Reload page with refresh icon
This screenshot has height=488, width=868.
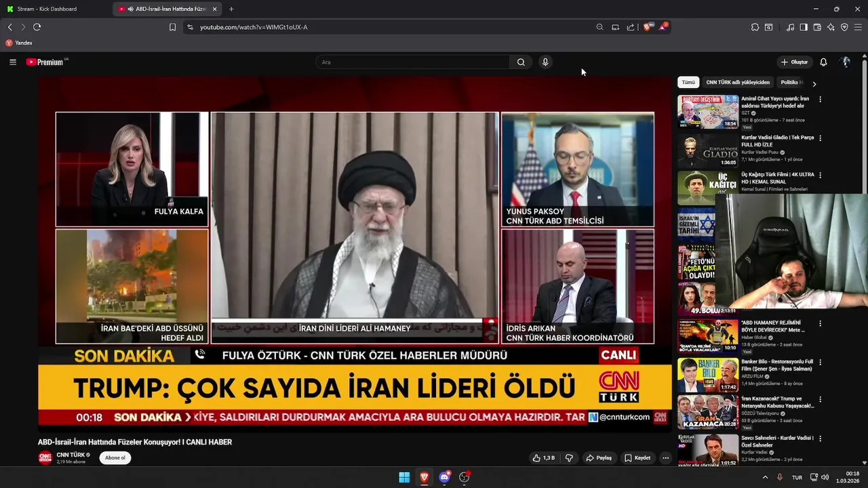pos(37,27)
